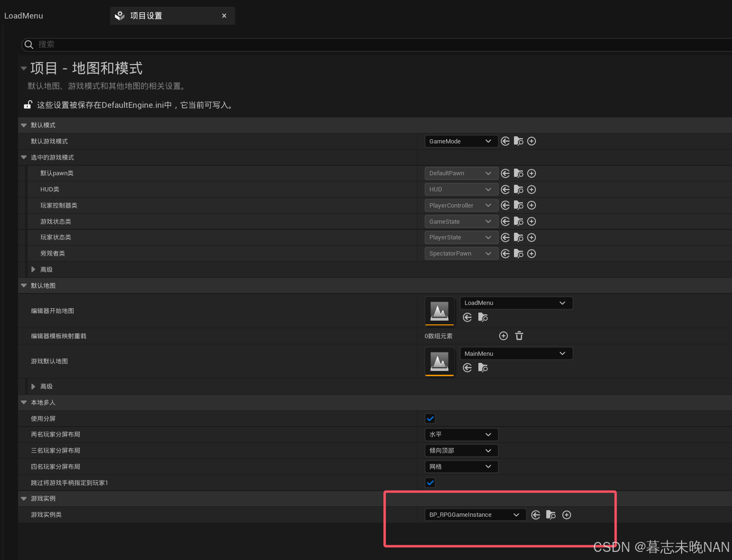Collapse the 默认地图 section

pyautogui.click(x=24, y=285)
